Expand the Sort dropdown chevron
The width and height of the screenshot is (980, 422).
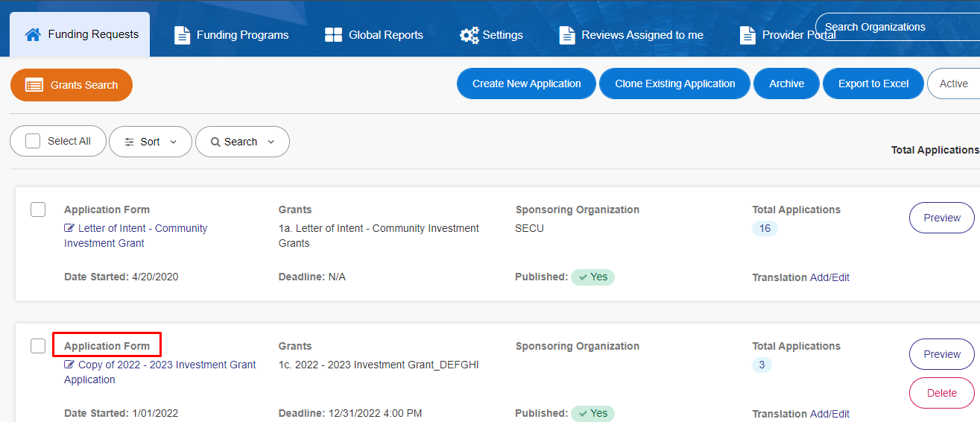coord(174,142)
